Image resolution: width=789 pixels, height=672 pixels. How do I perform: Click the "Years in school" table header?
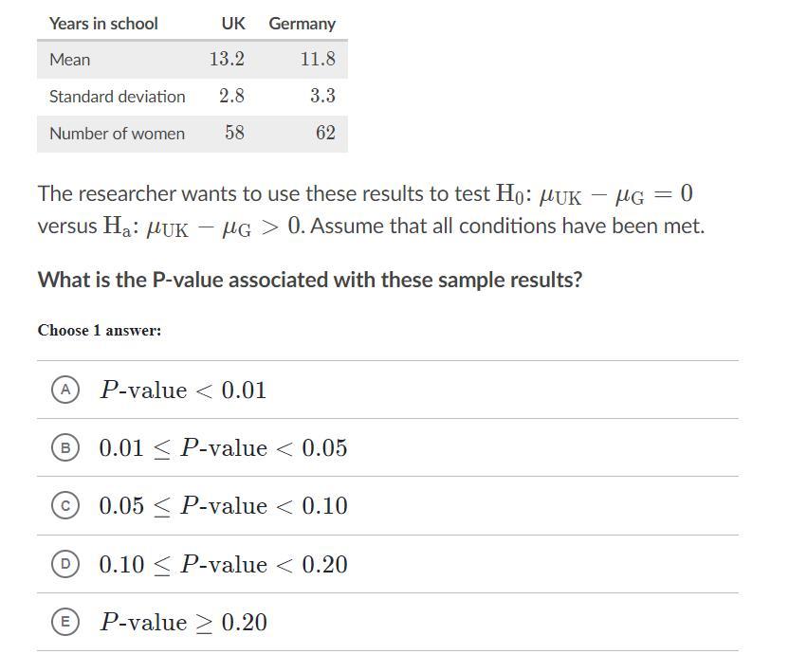(x=103, y=24)
